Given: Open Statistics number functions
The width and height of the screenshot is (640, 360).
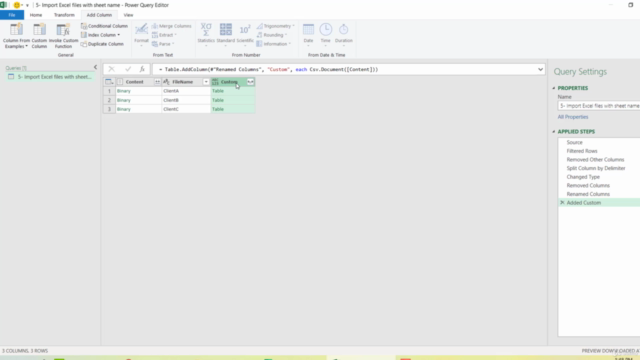Looking at the screenshot, I should (206, 35).
